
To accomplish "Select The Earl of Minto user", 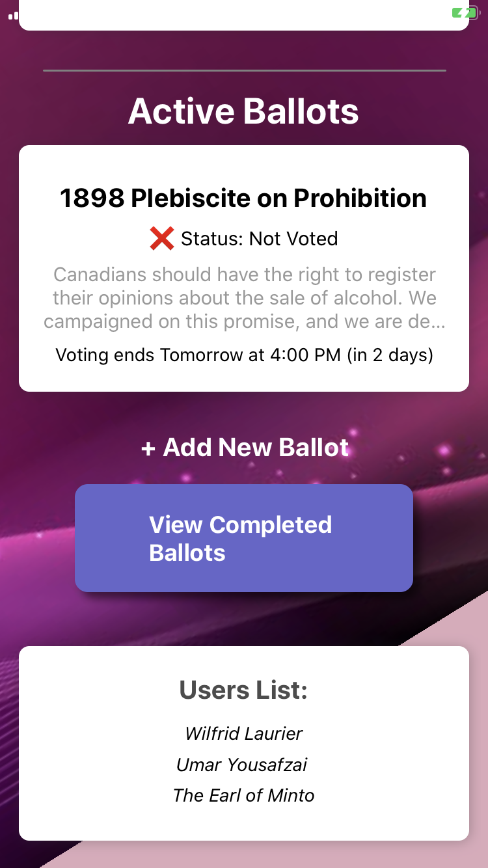I will (x=243, y=795).
